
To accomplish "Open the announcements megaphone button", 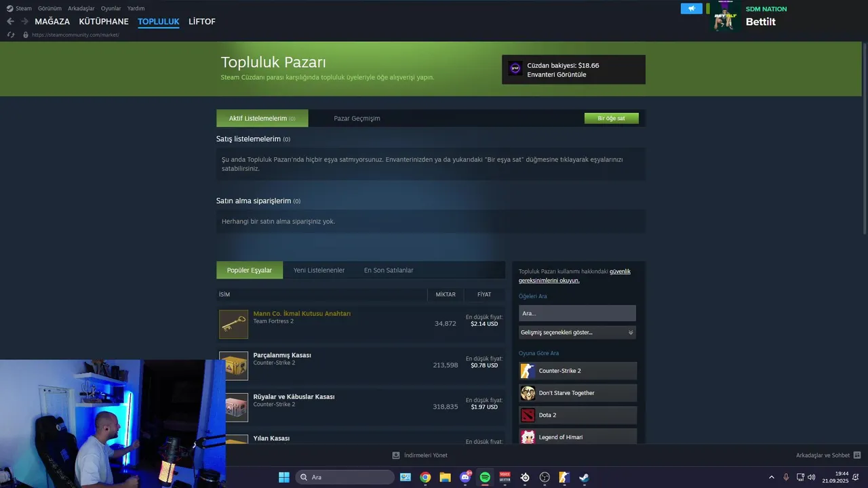I will [x=692, y=9].
